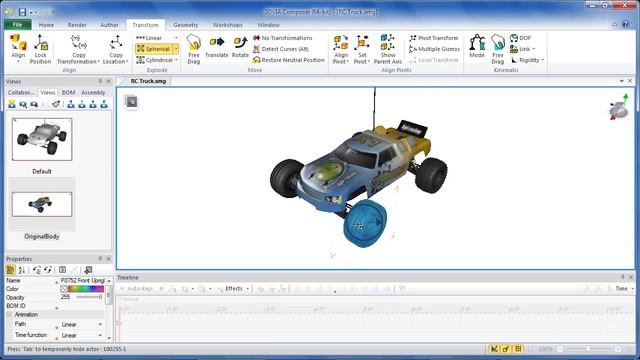Open the Cylindrical dropdown arrow
640x360 pixels.
pos(176,60)
